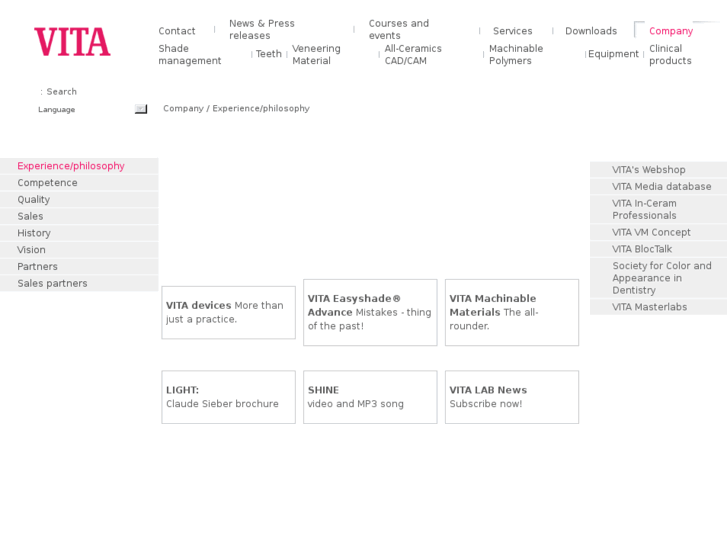This screenshot has width=727, height=545.
Task: Click the Search link
Action: pos(61,92)
